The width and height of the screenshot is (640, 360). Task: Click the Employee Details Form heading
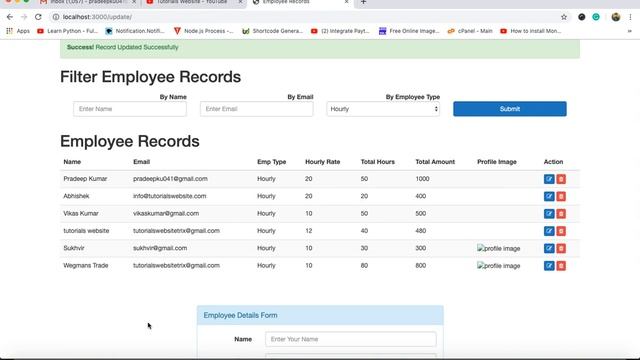pyautogui.click(x=240, y=315)
